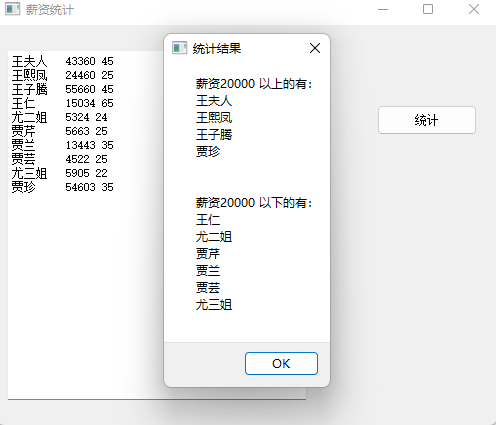The width and height of the screenshot is (496, 425).
Task: Select the 王夫人 43360 45 row
Action: (63, 61)
